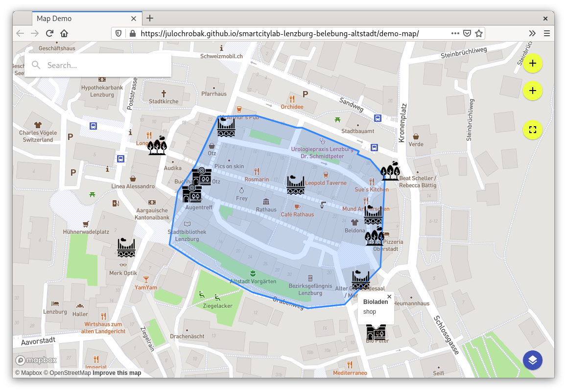Click the Orchidee restaurant icon

click(292, 99)
